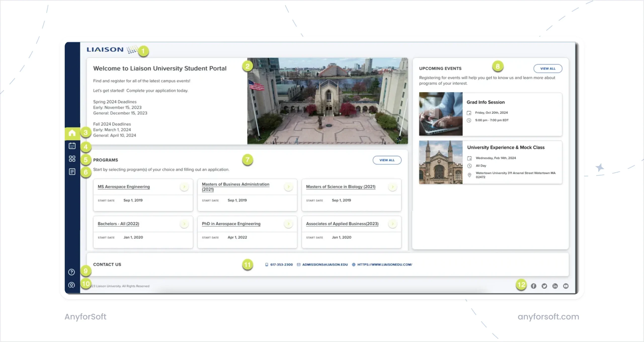The image size is (644, 342).
Task: Expand the Associates of Applied Business card
Action: [393, 223]
